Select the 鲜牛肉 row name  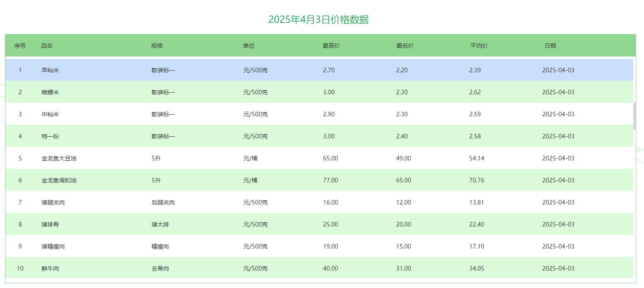tap(50, 268)
